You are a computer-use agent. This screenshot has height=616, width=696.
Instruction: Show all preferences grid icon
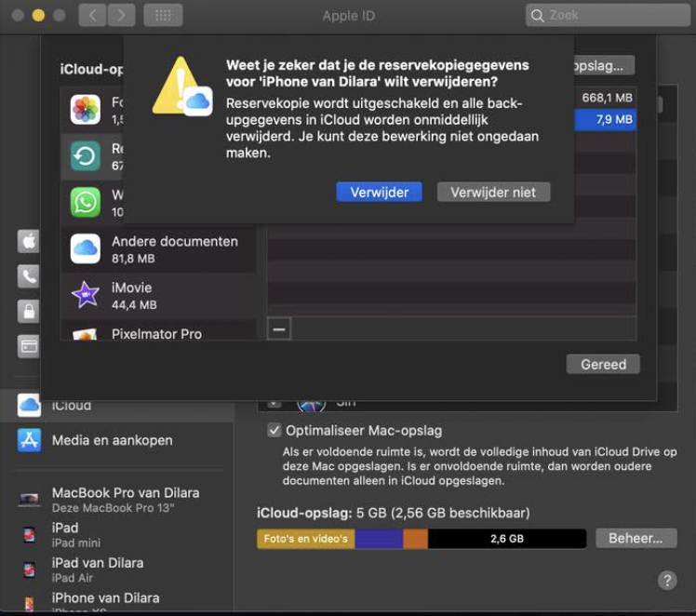click(x=163, y=16)
